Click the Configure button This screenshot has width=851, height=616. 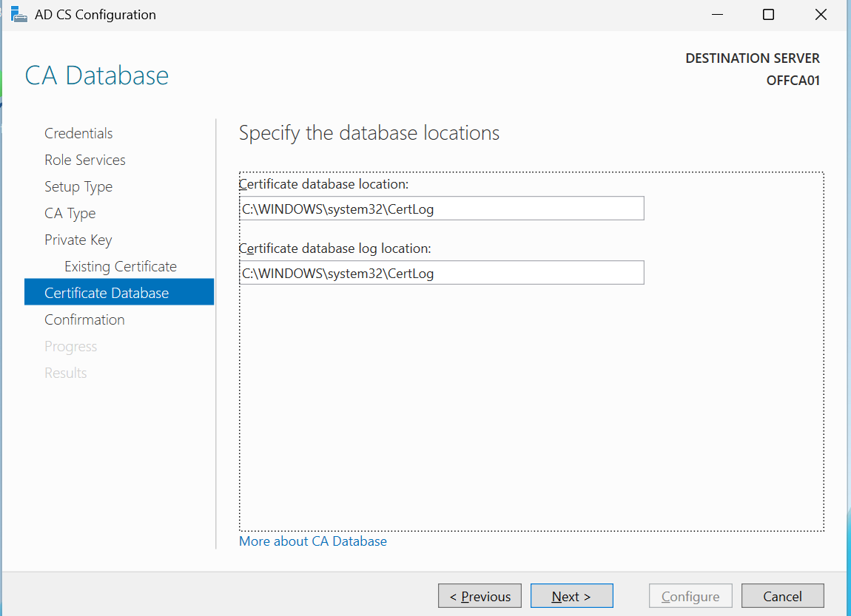click(690, 596)
